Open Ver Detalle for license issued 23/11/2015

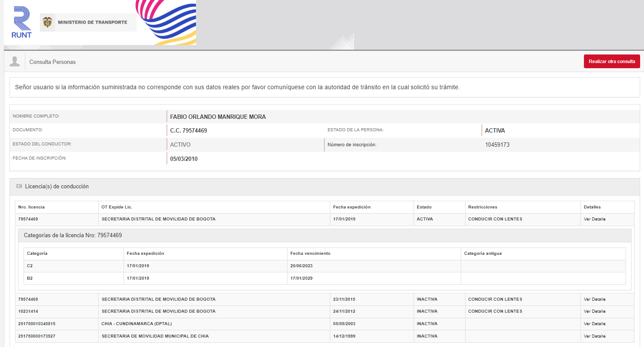pyautogui.click(x=594, y=299)
